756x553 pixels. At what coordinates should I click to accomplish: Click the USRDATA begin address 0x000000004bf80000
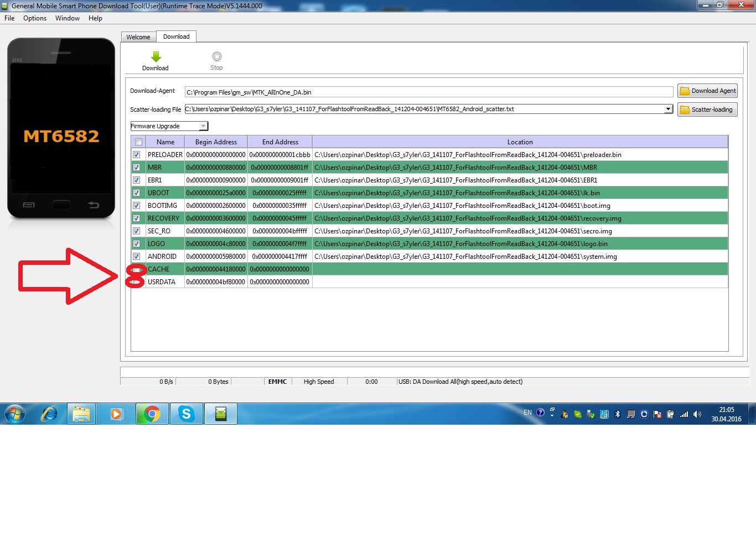[x=216, y=282]
